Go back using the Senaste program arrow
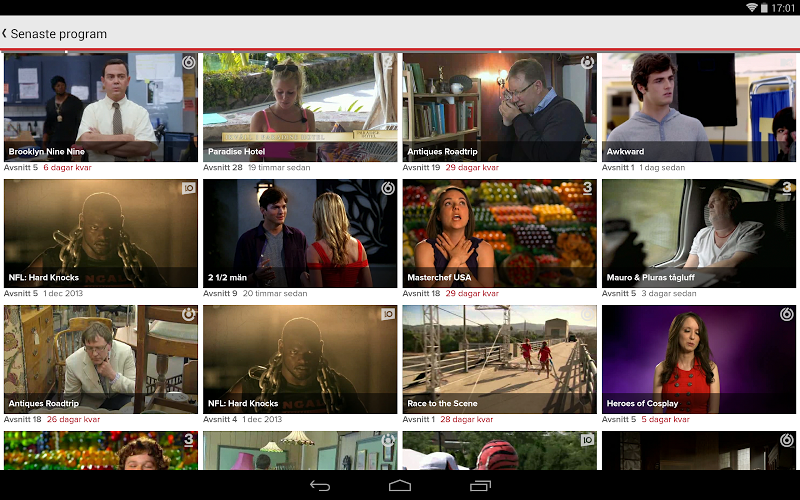 5,34
